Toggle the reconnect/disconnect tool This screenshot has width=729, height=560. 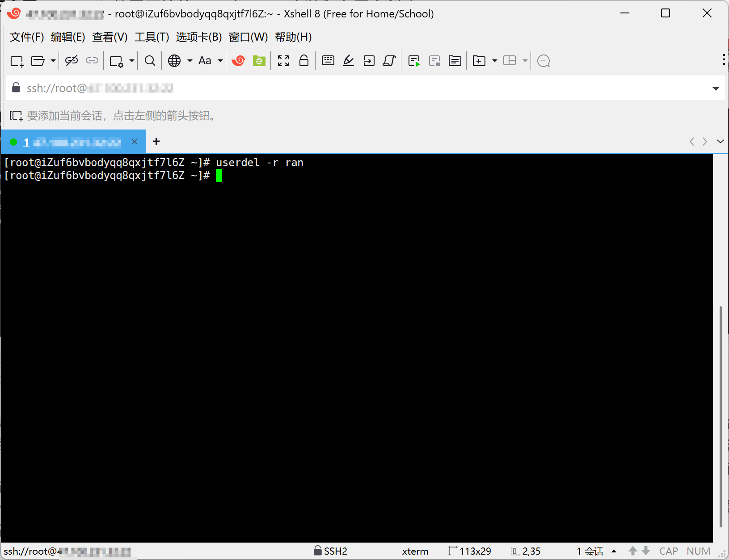click(72, 61)
